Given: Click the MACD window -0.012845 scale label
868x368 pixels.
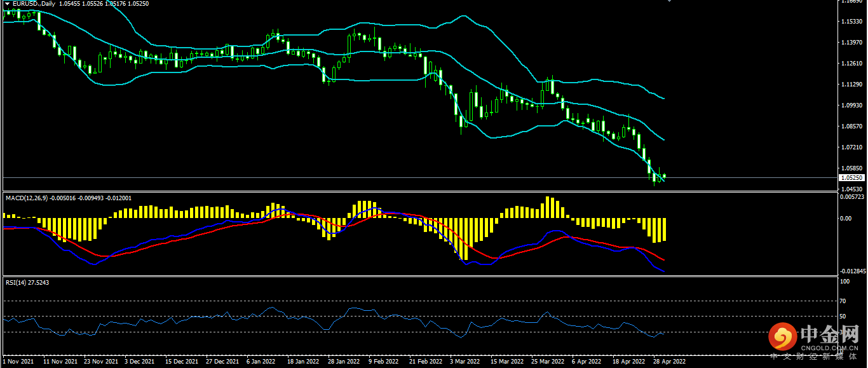Looking at the screenshot, I should tap(852, 271).
